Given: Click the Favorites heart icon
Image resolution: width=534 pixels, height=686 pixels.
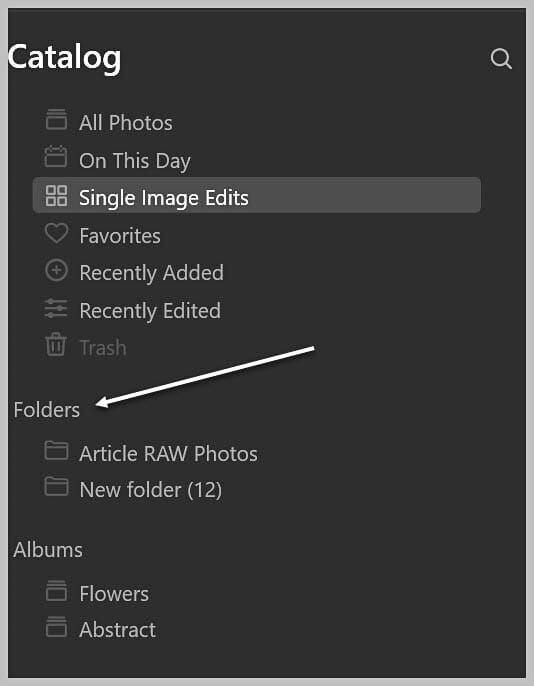Looking at the screenshot, I should point(56,233).
